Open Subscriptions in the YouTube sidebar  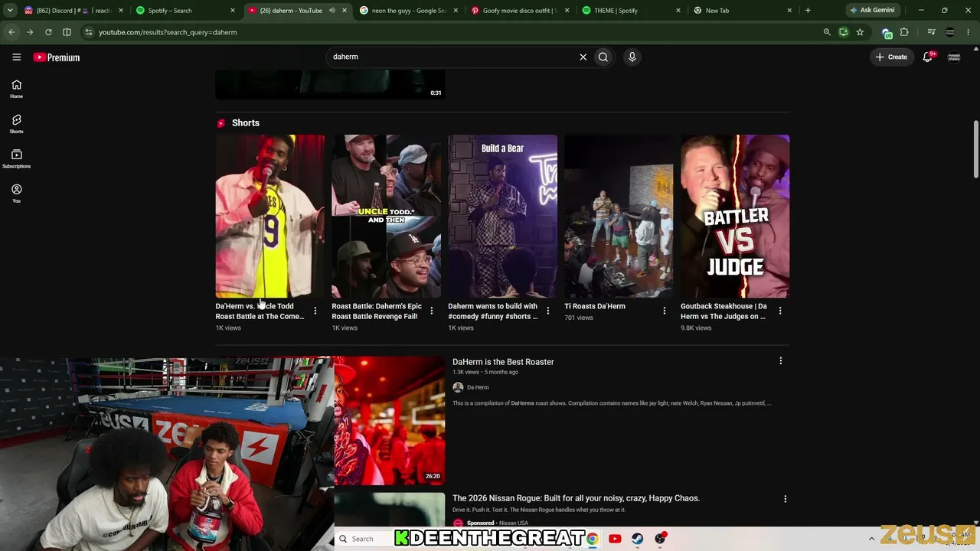[x=16, y=158]
